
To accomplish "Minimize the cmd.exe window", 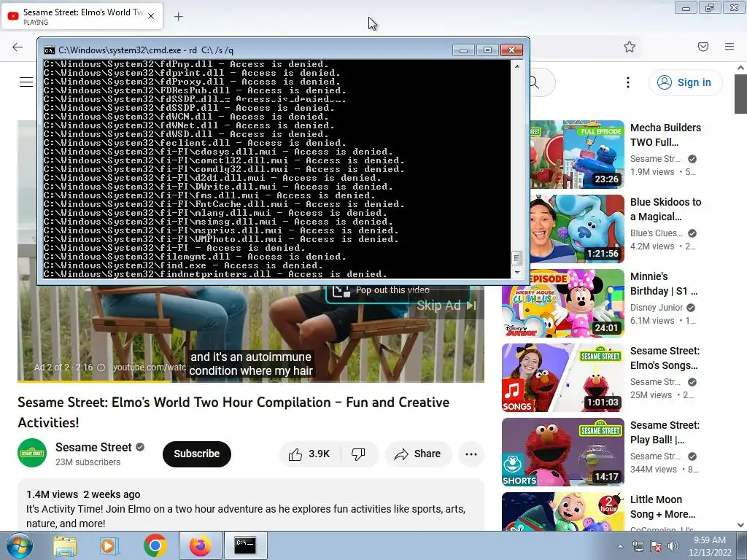I will [463, 50].
